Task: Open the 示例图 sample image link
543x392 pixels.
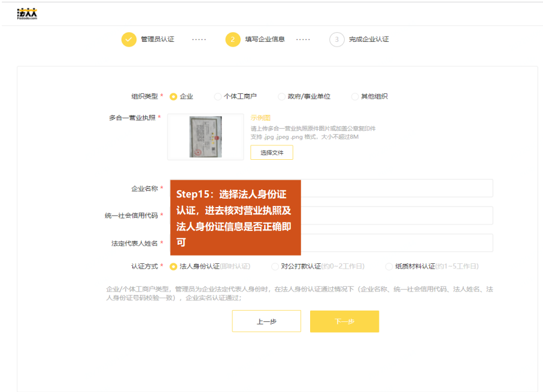Action: pos(260,118)
